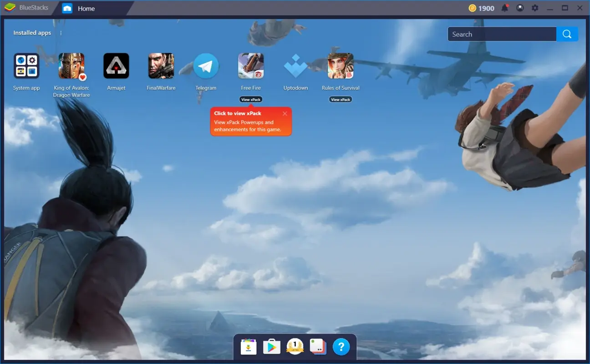Screen dimensions: 590x364
Task: Dismiss the xPack tooltip popup
Action: 285,113
